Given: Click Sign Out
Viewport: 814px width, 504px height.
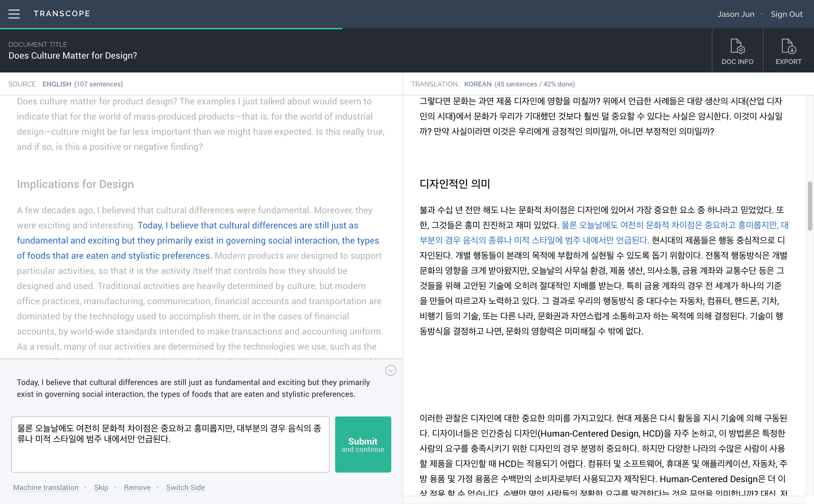Looking at the screenshot, I should pyautogui.click(x=787, y=14).
